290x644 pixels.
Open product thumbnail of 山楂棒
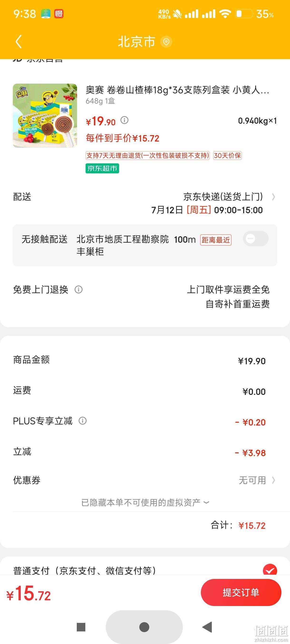pyautogui.click(x=45, y=115)
